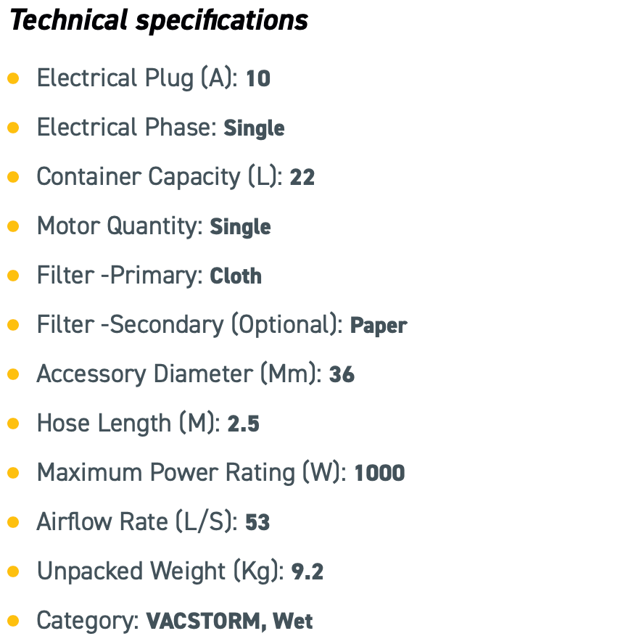Click the Container Capacity value 22

click(302, 178)
